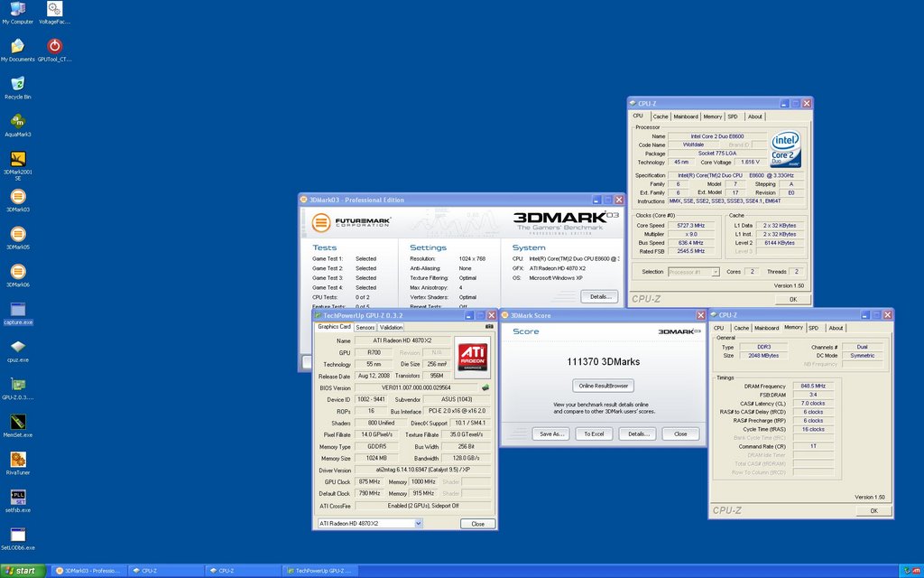Open SPD tab in lower CPU-Z window
Viewport: 924px width, 578px height.
pos(813,328)
